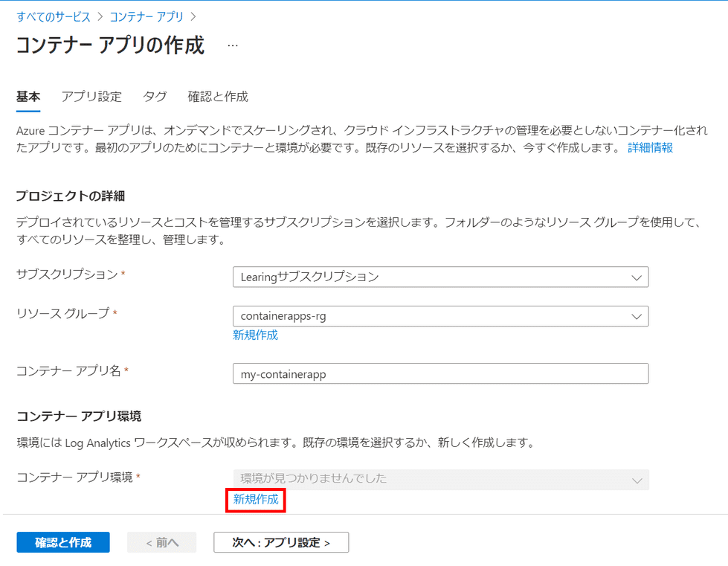728x566 pixels.
Task: Switch to the アプリ設定 tab
Action: 91,97
